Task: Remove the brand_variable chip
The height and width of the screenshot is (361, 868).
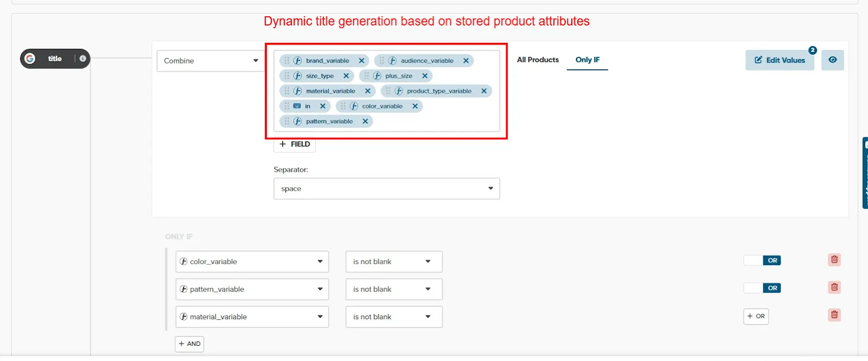Action: tap(362, 61)
